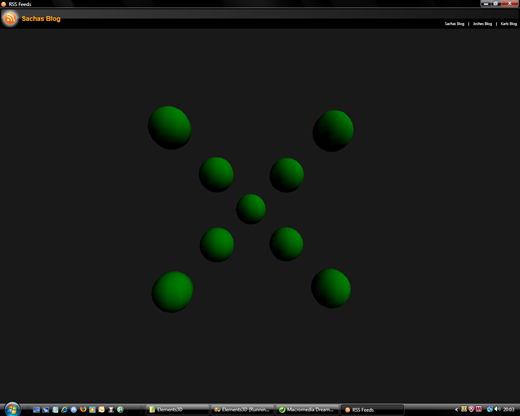The image size is (520, 416).
Task: Select the inner upper-right green sphere
Action: [x=287, y=175]
